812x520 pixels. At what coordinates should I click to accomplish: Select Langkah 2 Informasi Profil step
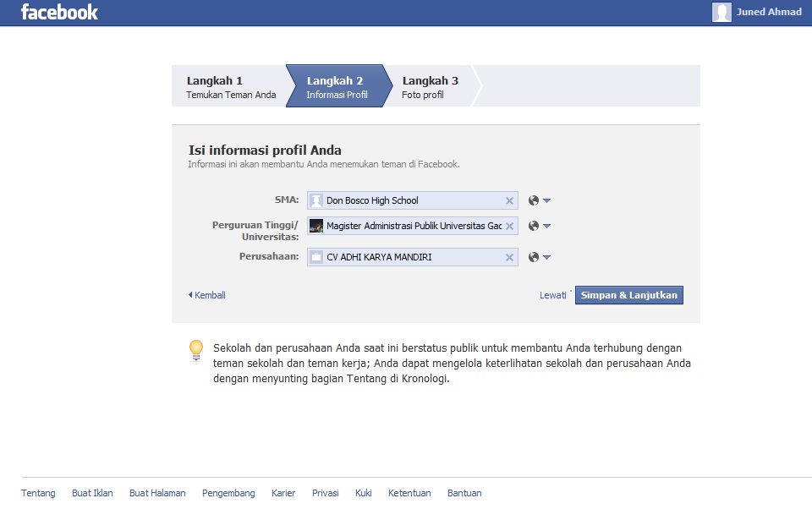337,86
